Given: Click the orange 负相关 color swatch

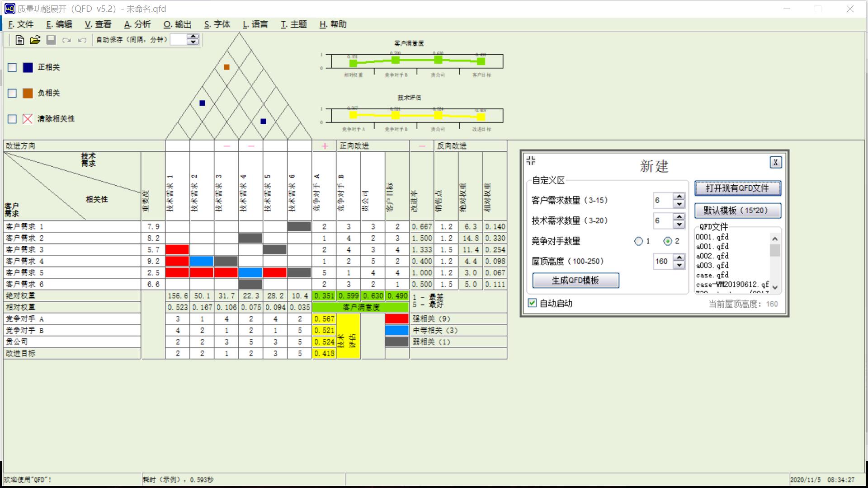Looking at the screenshot, I should (28, 93).
